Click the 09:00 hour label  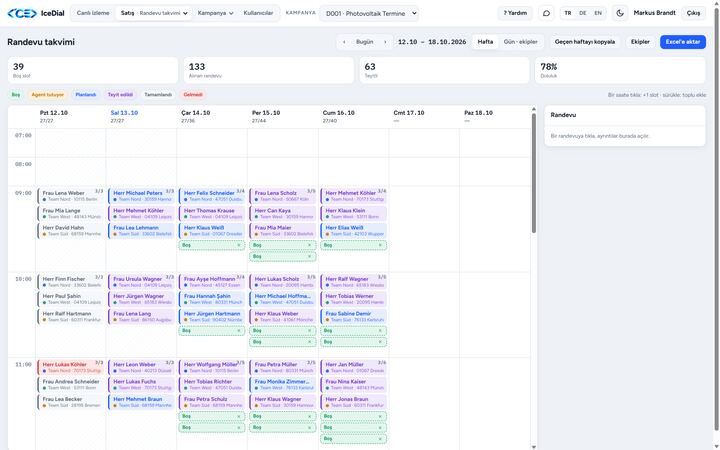pyautogui.click(x=23, y=193)
